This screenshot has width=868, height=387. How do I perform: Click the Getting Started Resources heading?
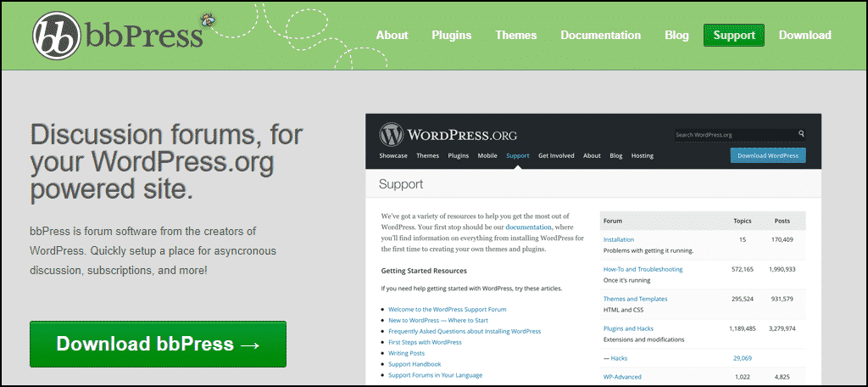(424, 271)
